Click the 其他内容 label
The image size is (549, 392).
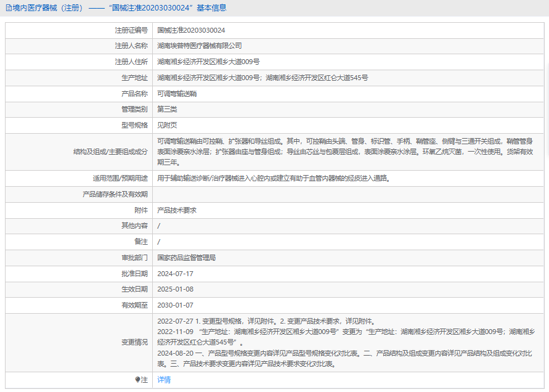tap(134, 226)
